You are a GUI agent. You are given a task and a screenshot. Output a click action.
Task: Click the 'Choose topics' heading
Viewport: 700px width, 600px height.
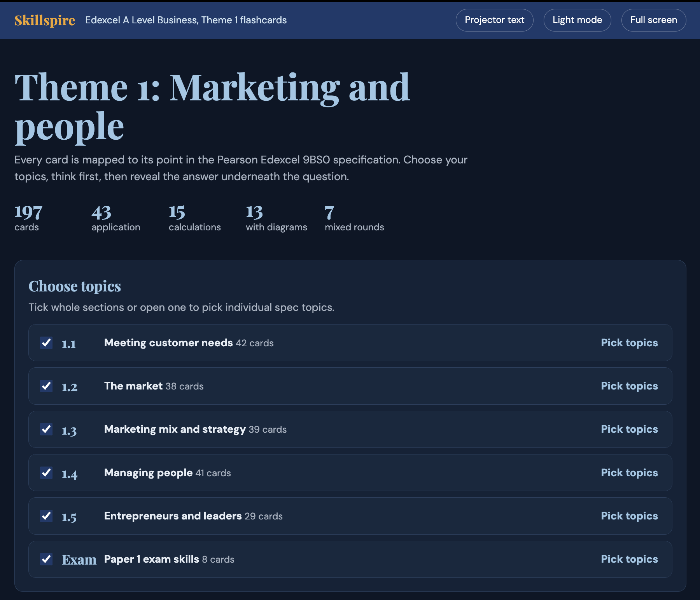pyautogui.click(x=75, y=286)
